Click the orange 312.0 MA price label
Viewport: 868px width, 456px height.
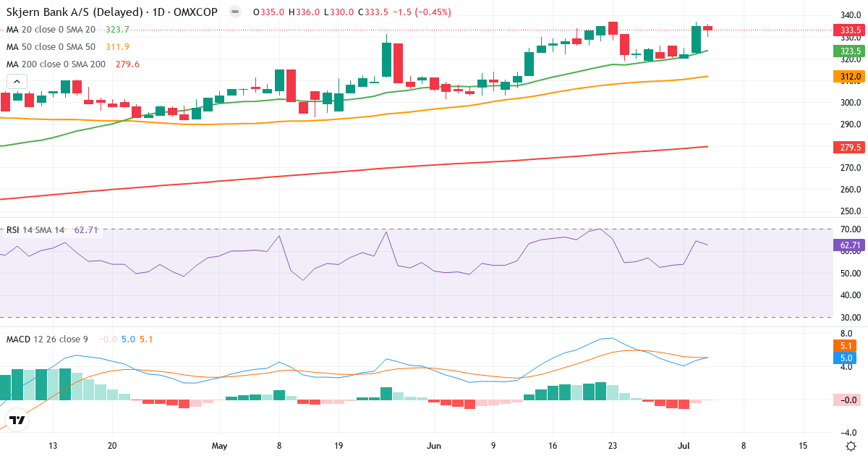(x=849, y=77)
